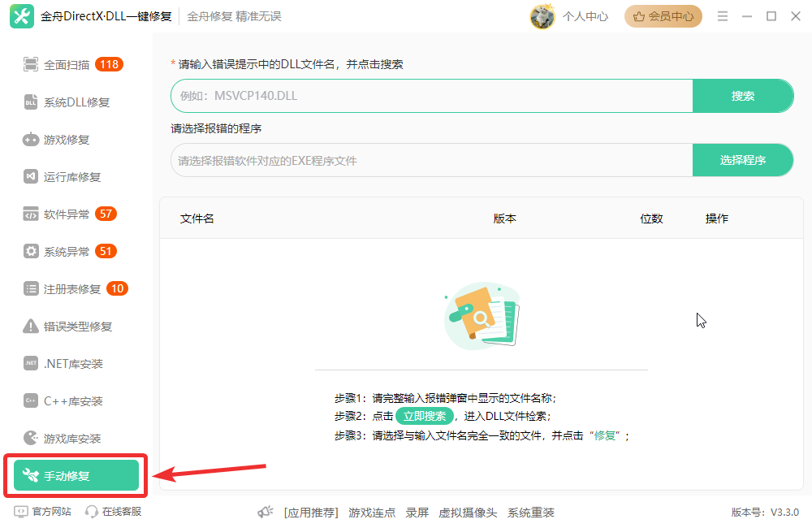Image resolution: width=812 pixels, height=528 pixels.
Task: Open 在线客服 link
Action: (122, 512)
